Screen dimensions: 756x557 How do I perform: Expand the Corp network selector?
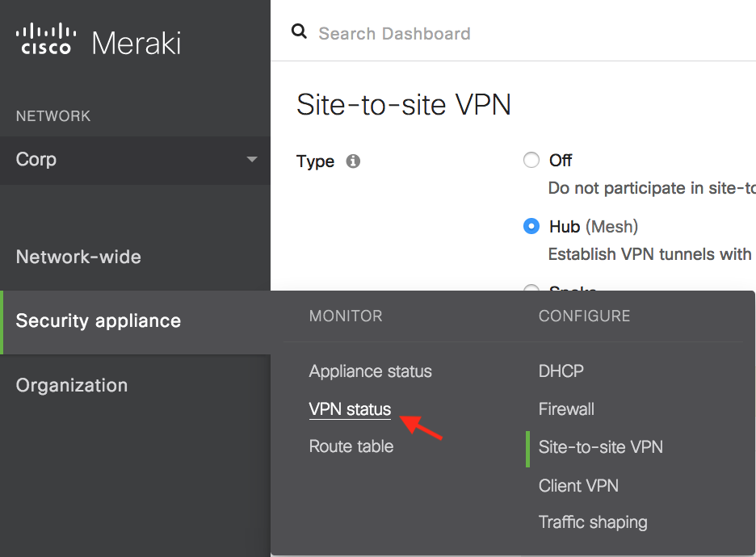pos(136,160)
